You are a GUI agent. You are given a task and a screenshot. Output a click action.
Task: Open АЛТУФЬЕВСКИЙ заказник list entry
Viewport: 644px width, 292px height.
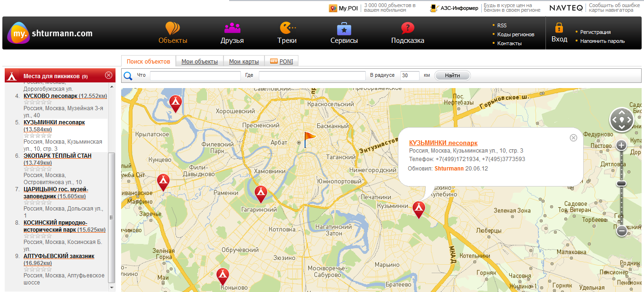(59, 260)
